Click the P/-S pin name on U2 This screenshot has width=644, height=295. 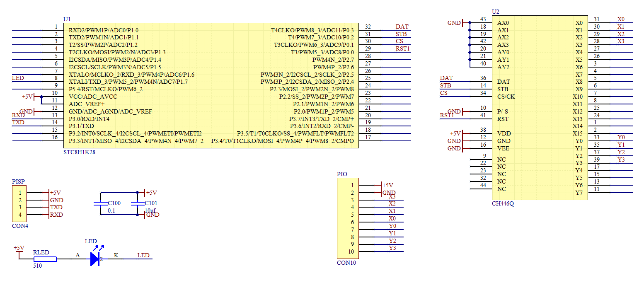coord(504,111)
